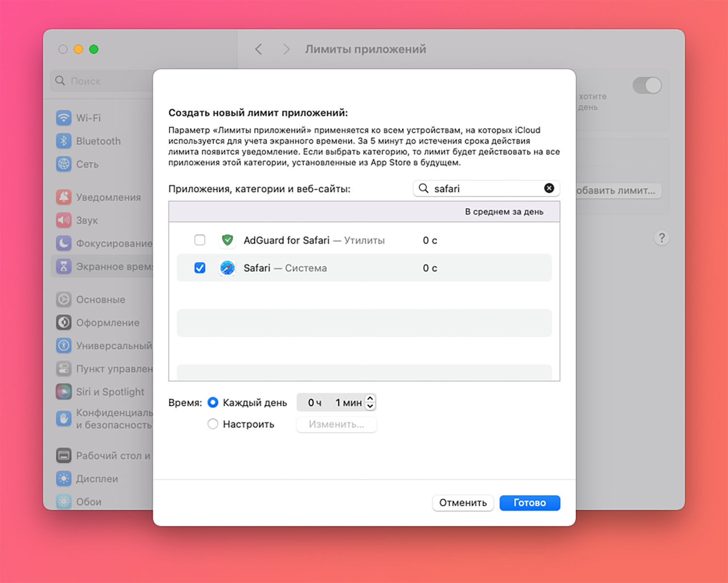
Task: Click the Готово button
Action: tap(529, 502)
